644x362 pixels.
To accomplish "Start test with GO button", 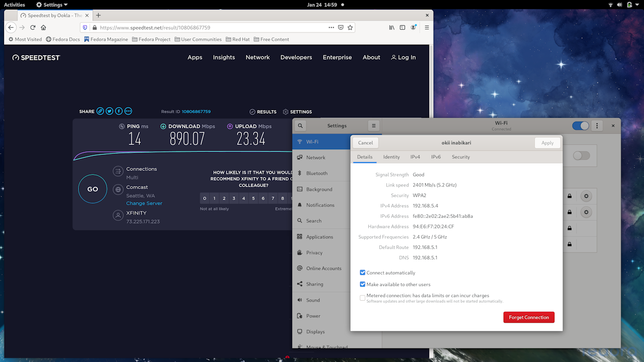I will pos(93,189).
